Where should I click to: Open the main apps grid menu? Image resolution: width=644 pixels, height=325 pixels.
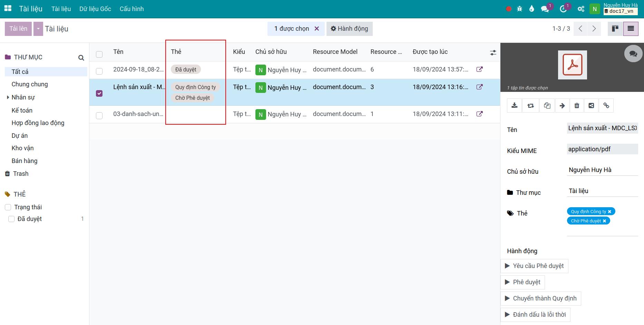[8, 9]
